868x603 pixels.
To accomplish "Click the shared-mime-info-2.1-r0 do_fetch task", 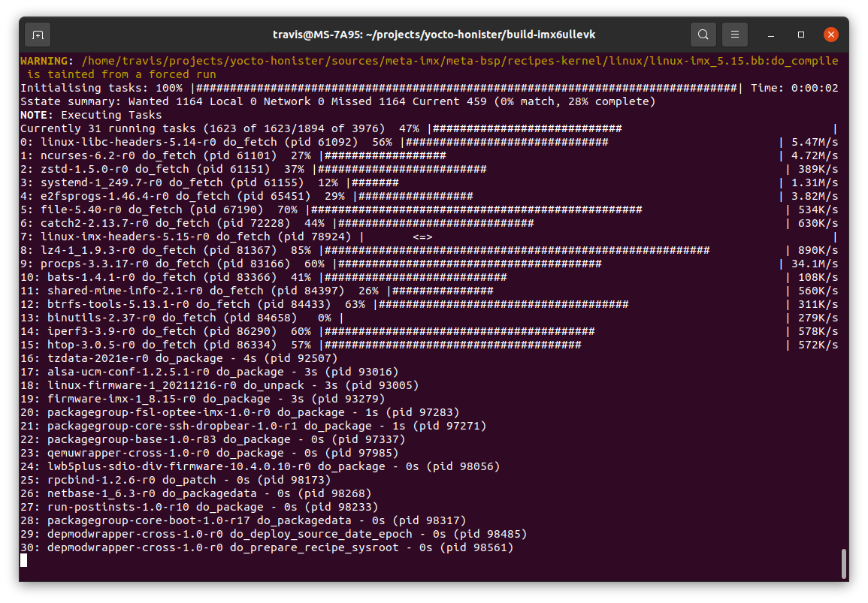I will [430, 291].
